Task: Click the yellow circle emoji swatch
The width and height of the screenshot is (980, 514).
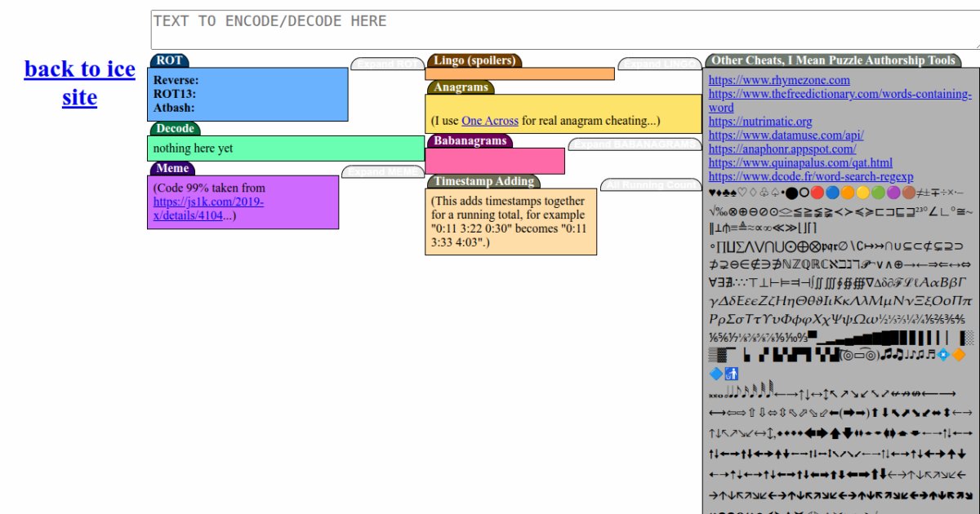Action: [863, 193]
